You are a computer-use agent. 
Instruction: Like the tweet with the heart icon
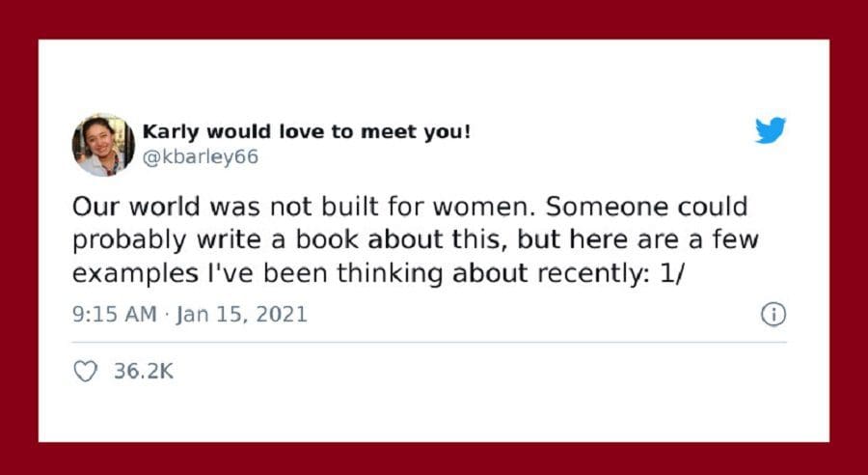coord(85,372)
